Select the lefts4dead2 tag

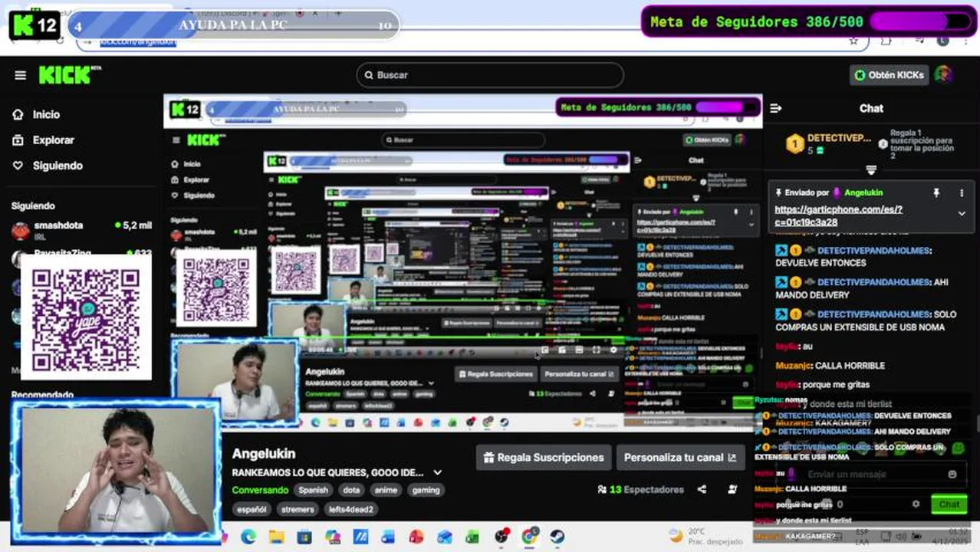351,509
